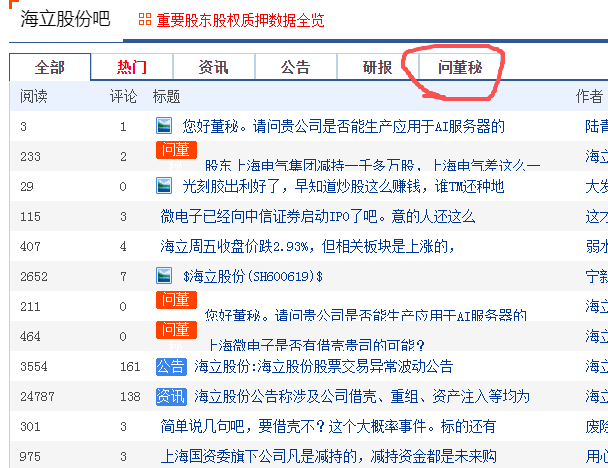
Task: Click the 标题 column header
Action: pyautogui.click(x=166, y=96)
